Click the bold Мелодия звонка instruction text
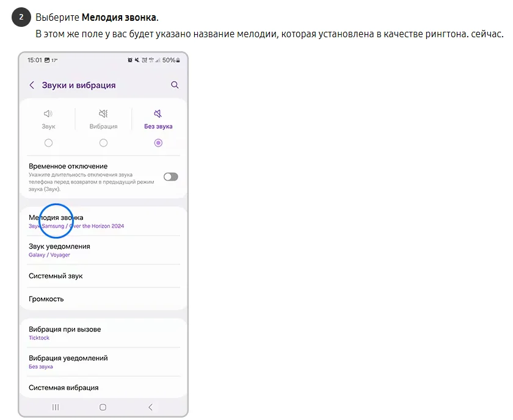Image resolution: width=513 pixels, height=420 pixels. (120, 17)
